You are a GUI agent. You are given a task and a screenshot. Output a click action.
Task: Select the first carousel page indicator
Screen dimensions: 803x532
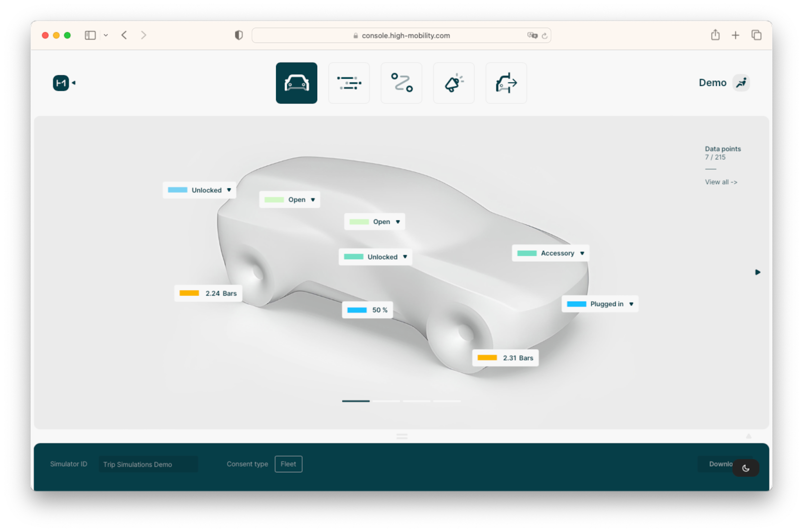click(356, 401)
